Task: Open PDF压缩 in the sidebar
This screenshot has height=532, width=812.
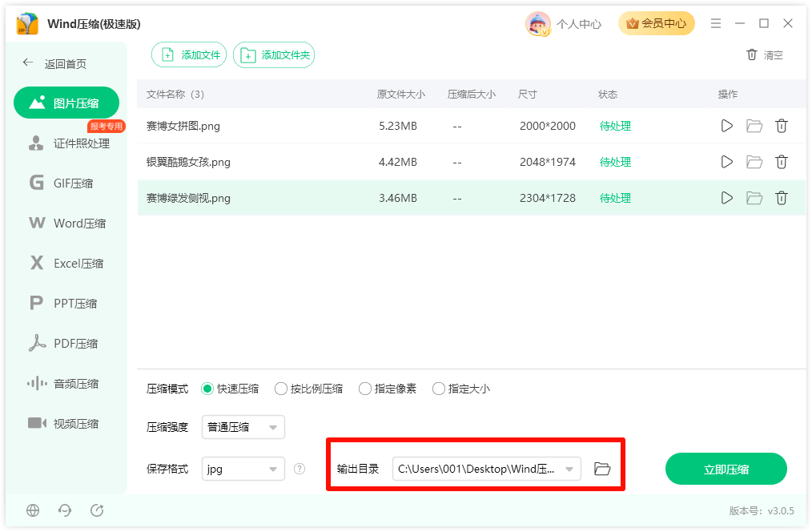Action: (63, 344)
